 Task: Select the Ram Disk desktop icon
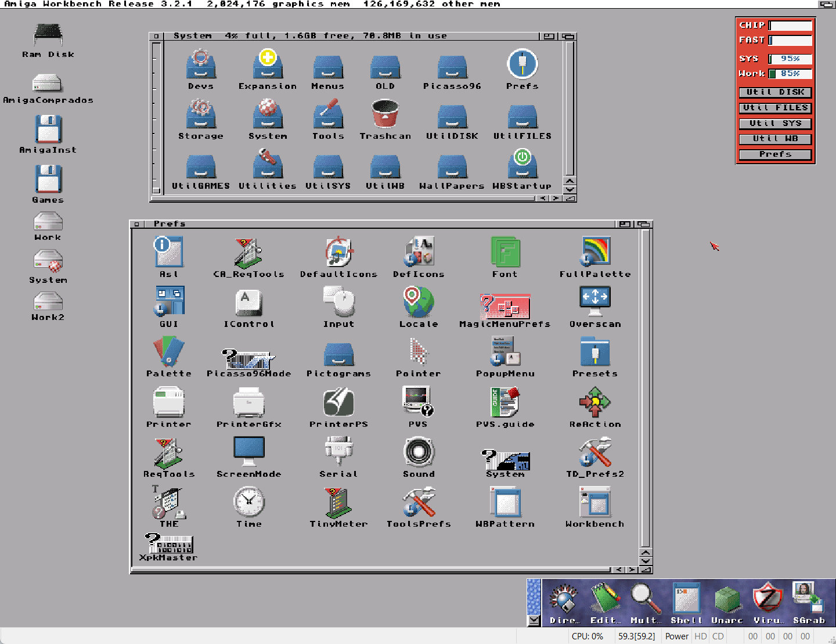[48, 35]
